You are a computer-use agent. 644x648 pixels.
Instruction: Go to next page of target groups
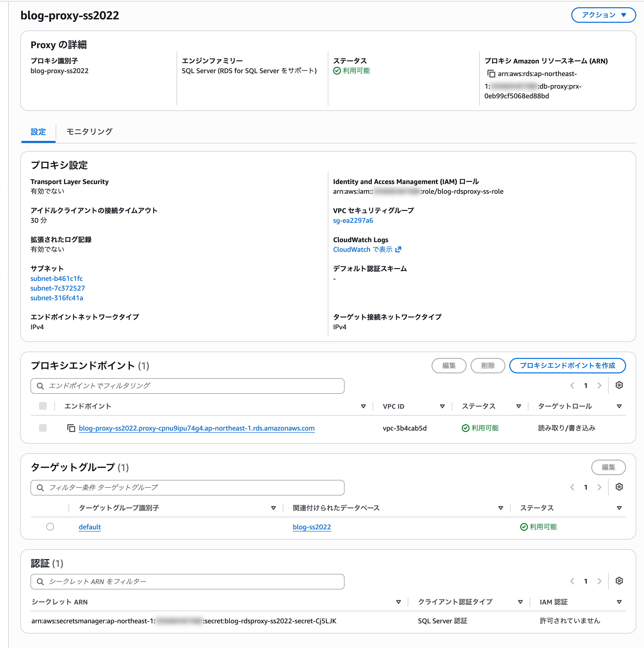tap(599, 487)
